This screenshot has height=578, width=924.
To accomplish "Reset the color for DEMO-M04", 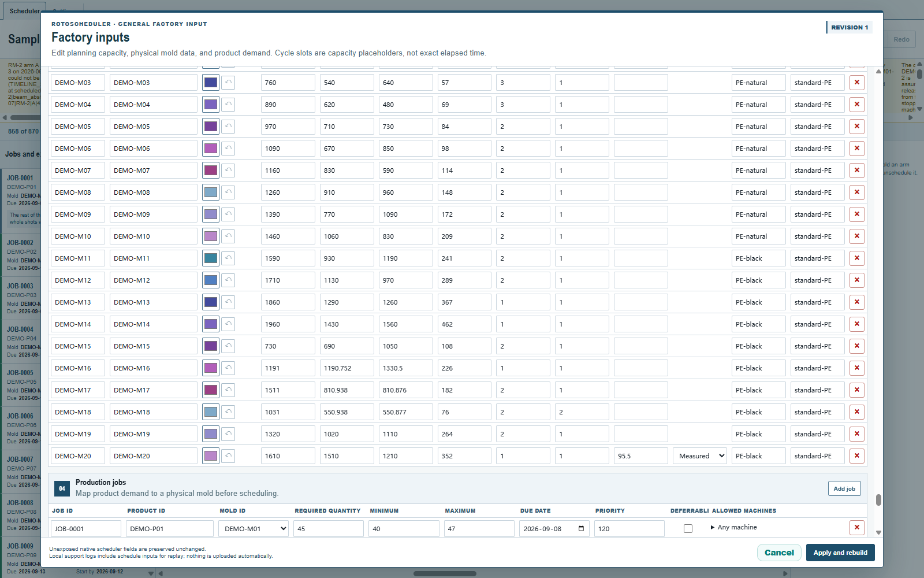I will click(x=228, y=105).
